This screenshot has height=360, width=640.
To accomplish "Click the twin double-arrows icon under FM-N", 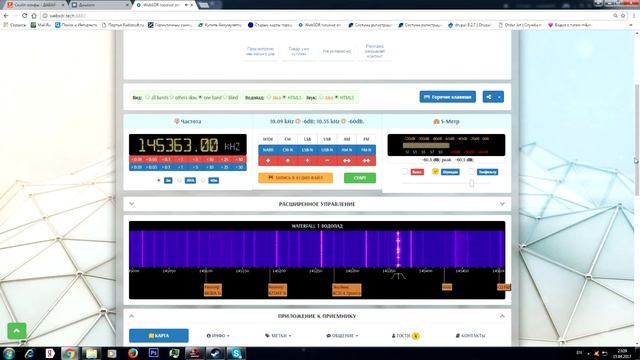I will [366, 161].
